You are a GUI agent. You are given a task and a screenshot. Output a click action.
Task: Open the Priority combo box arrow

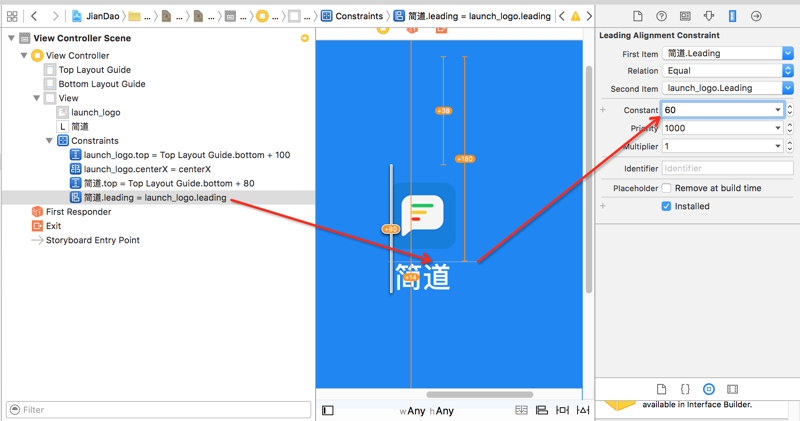click(778, 128)
